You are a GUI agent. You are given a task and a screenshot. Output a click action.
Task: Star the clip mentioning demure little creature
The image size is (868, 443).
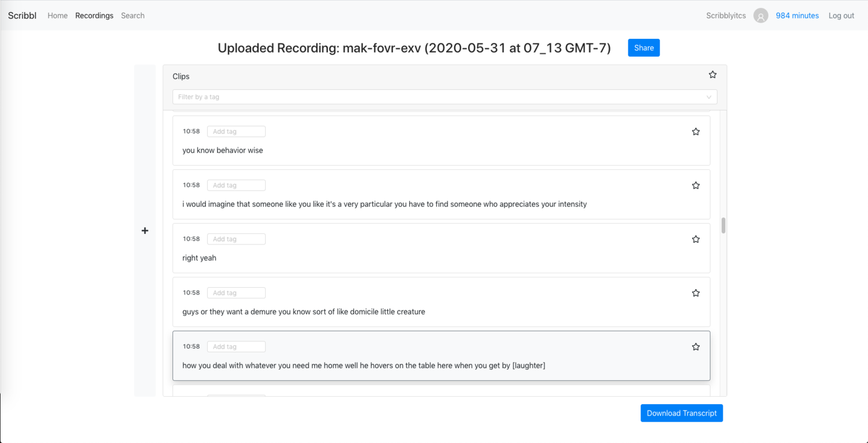(696, 292)
